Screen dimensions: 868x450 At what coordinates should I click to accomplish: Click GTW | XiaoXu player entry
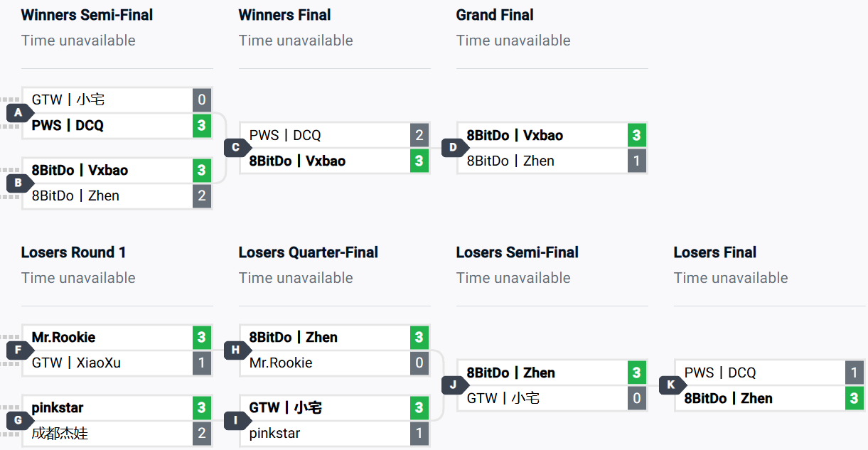76,363
